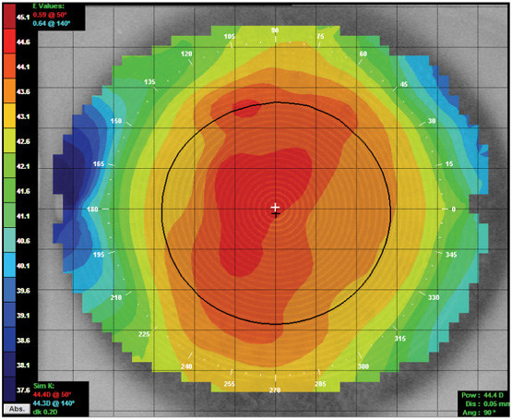Choose the 42.1 green scale swatch
Image resolution: width=512 pixels, height=420 pixels.
click(x=9, y=166)
